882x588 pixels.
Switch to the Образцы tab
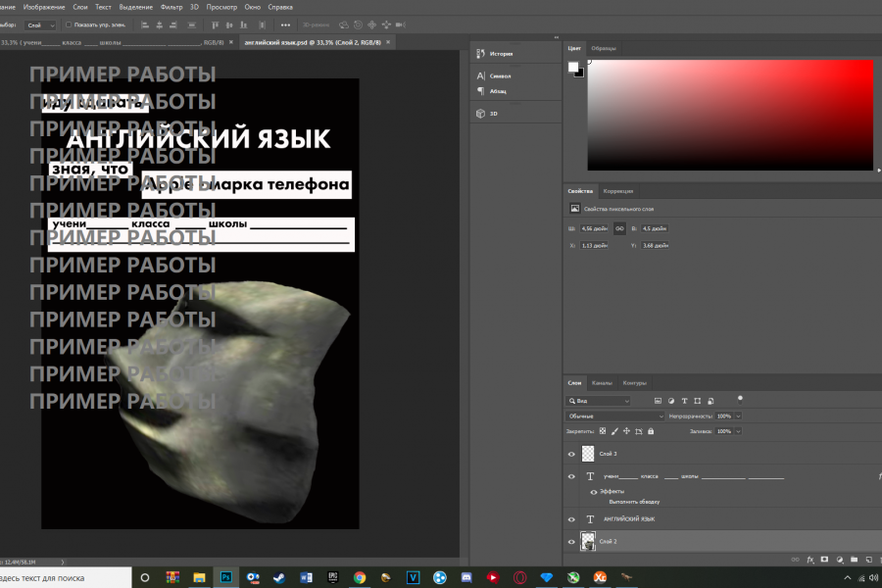click(604, 48)
